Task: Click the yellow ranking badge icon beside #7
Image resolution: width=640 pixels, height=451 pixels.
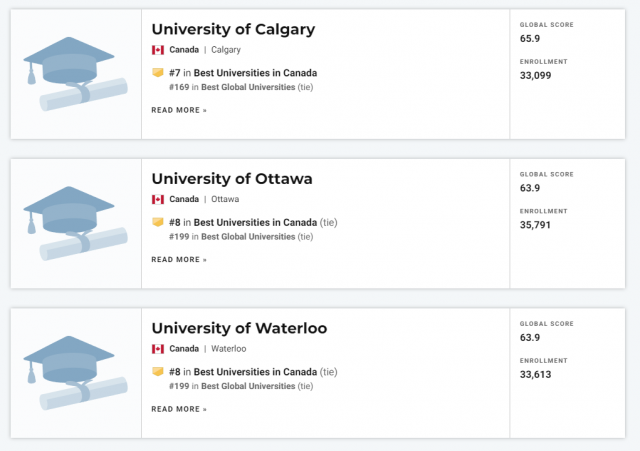Action: click(158, 73)
